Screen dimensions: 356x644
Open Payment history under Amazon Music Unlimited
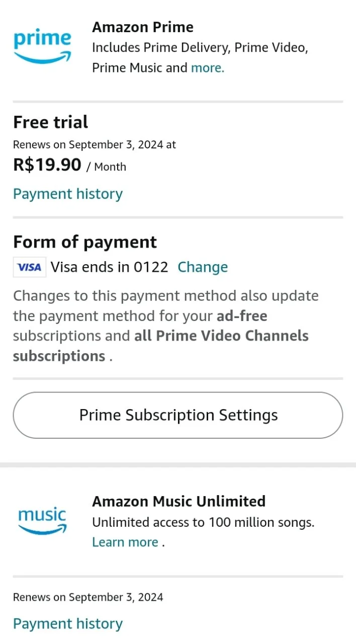point(68,623)
